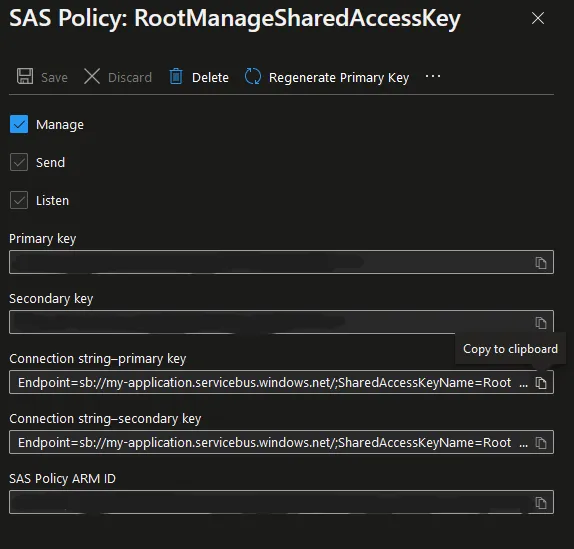Copy the Primary key to clipboard
The width and height of the screenshot is (574, 549).
click(x=541, y=262)
